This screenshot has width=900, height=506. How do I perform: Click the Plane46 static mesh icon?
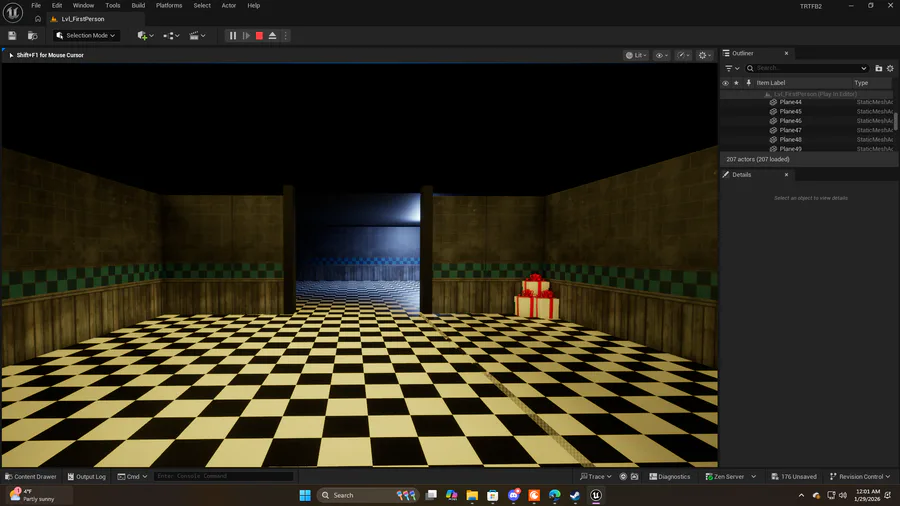click(x=773, y=121)
